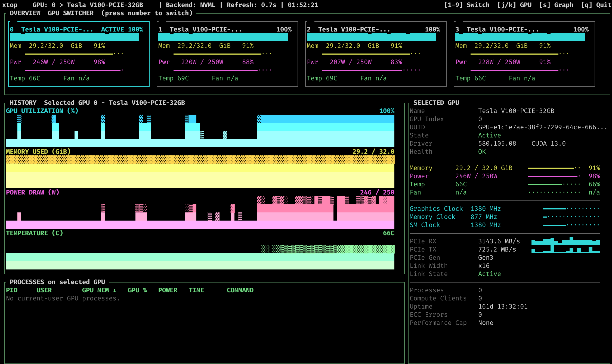
Task: Click the power draw history graph
Action: tap(200, 212)
